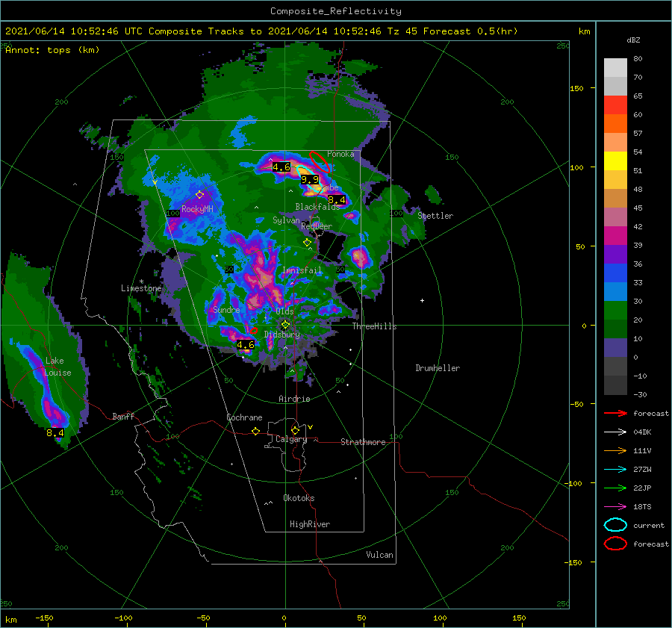Image resolution: width=672 pixels, height=628 pixels.
Task: Click the dBZ legend heading
Action: point(633,40)
